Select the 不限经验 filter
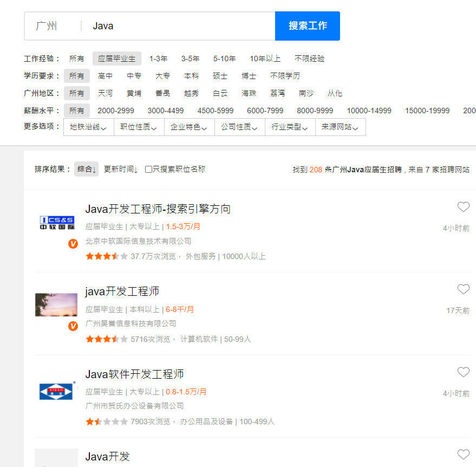Image resolution: width=476 pixels, height=467 pixels. pyautogui.click(x=309, y=59)
